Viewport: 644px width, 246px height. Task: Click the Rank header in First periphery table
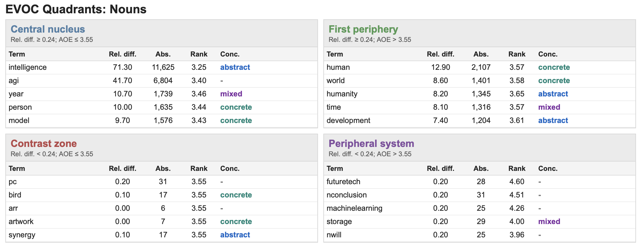[x=517, y=54]
